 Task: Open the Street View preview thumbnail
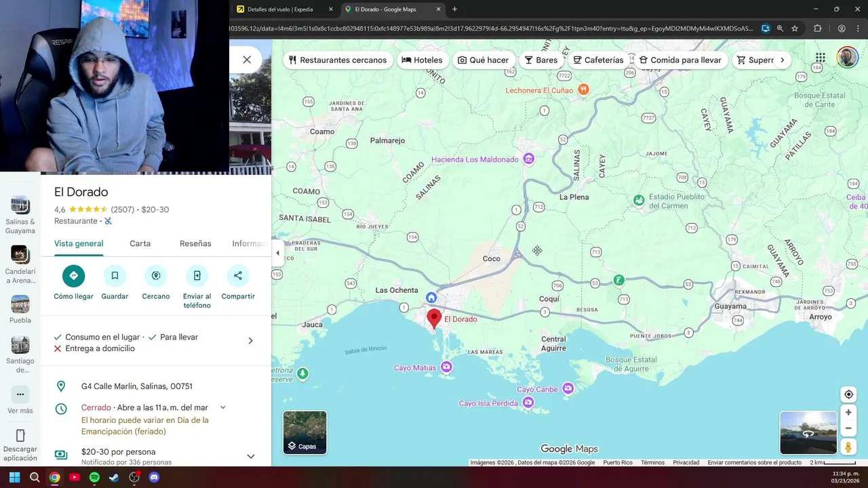coord(808,432)
